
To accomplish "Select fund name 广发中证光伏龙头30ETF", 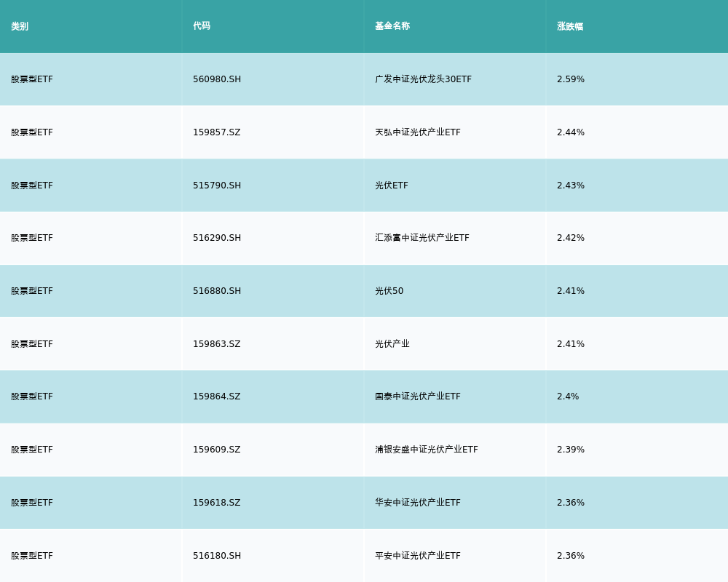I will (x=423, y=79).
